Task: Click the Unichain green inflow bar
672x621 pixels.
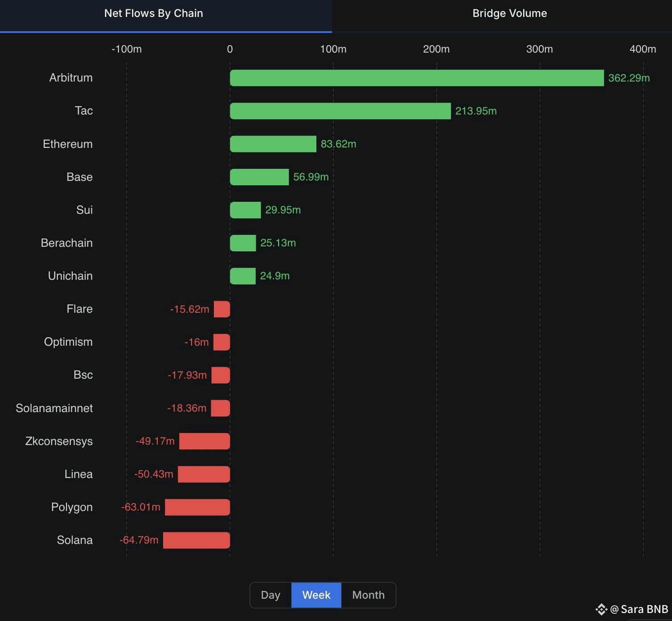Action: (x=243, y=276)
